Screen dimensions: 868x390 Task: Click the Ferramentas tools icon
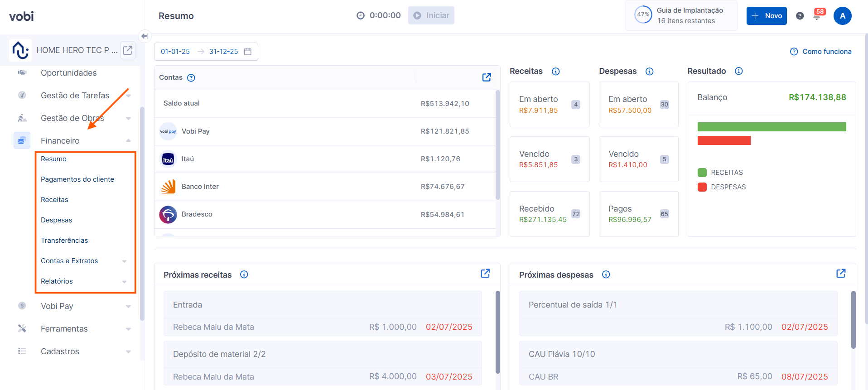point(22,328)
